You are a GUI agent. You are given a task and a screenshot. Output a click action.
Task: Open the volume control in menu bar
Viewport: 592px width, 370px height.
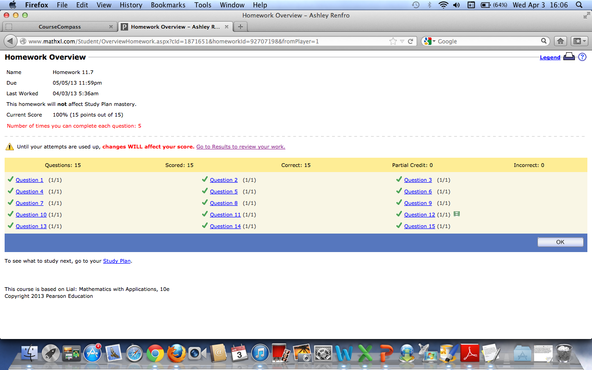pos(456,5)
